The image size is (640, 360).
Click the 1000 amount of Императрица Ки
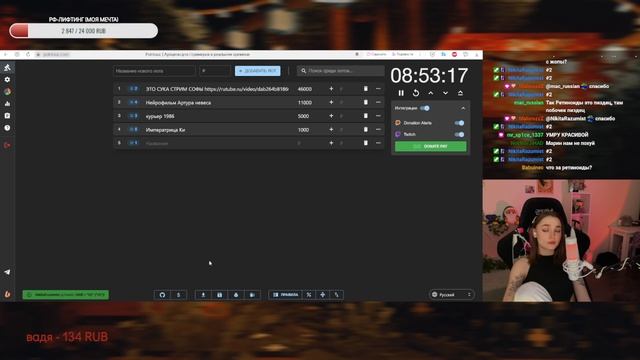pyautogui.click(x=303, y=130)
